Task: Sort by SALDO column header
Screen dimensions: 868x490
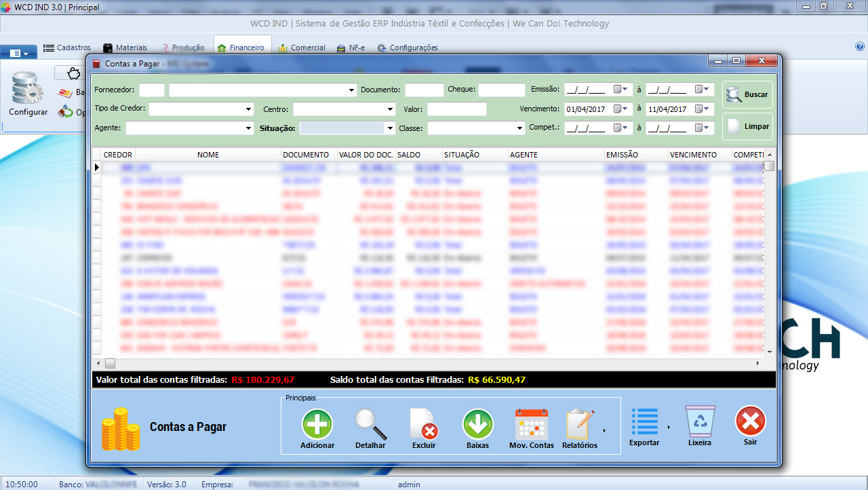Action: (x=419, y=155)
